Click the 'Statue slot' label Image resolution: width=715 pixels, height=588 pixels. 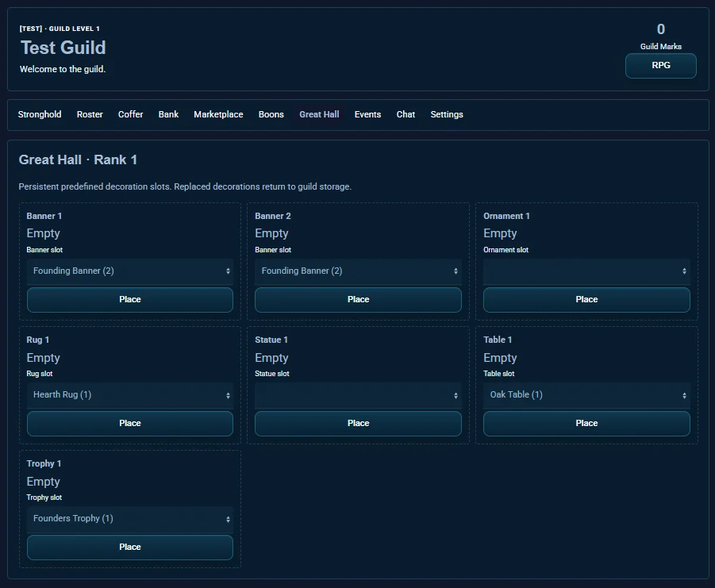pyautogui.click(x=271, y=374)
